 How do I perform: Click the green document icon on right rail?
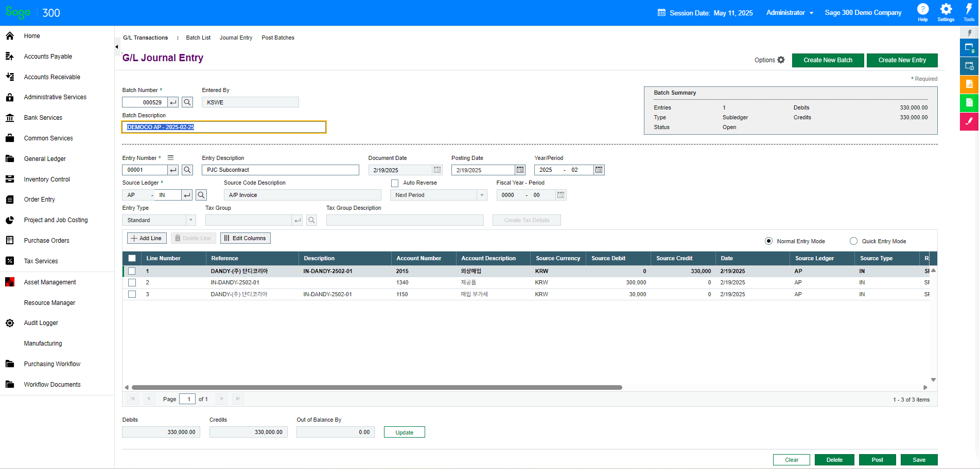969,103
